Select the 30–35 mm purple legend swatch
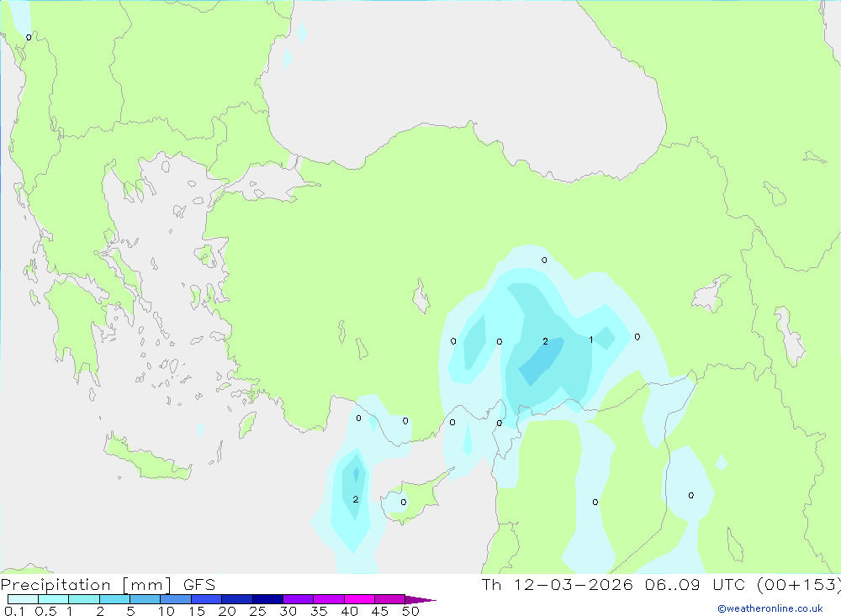Image resolution: width=841 pixels, height=616 pixels. tap(298, 599)
